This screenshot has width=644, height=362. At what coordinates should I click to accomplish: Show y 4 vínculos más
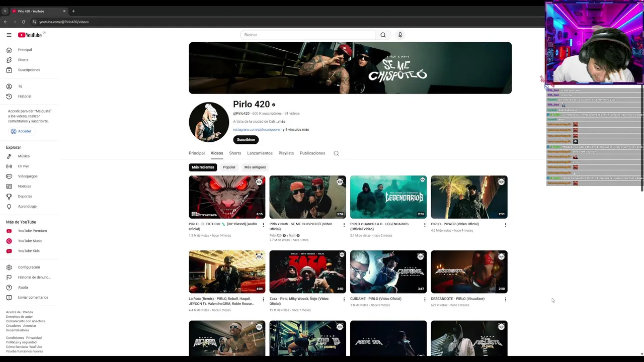(x=296, y=130)
